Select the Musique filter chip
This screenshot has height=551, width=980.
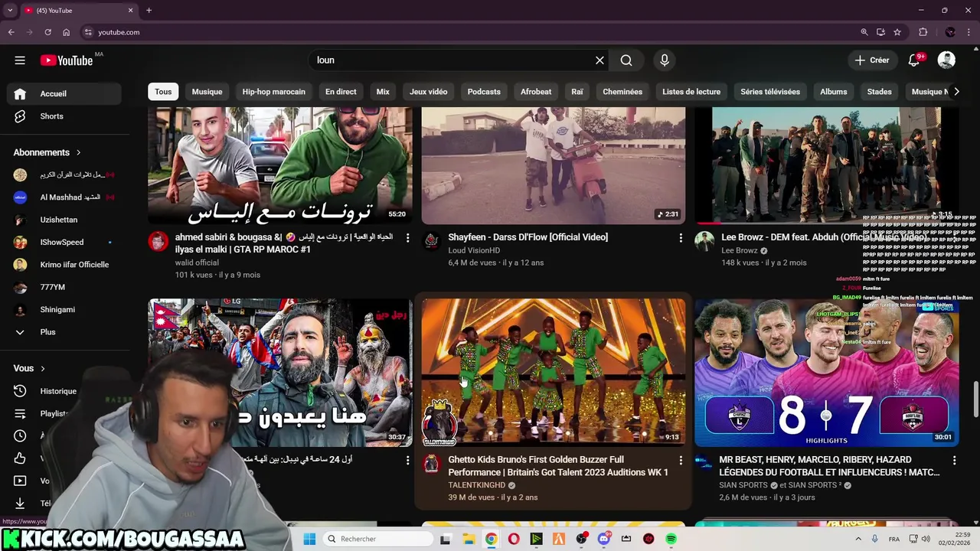pos(207,92)
